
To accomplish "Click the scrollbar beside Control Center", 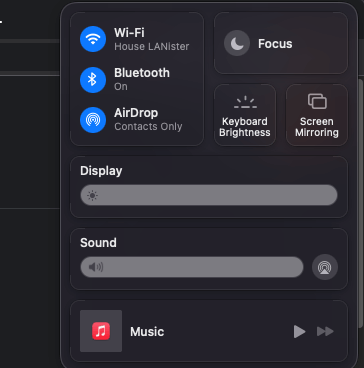I will [x=360, y=203].
